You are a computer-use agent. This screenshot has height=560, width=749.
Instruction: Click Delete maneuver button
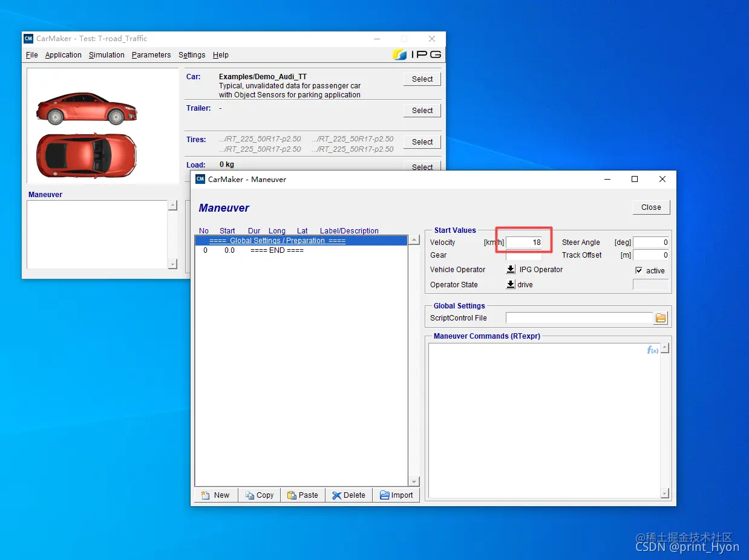pos(349,495)
